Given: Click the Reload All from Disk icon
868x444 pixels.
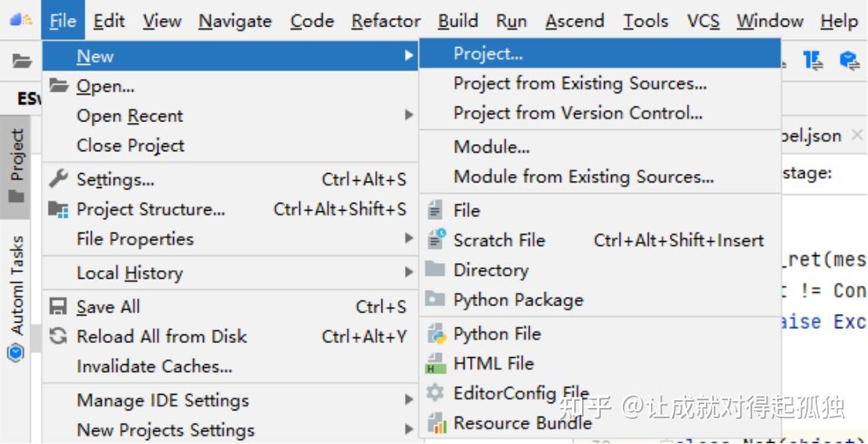Looking at the screenshot, I should point(59,337).
